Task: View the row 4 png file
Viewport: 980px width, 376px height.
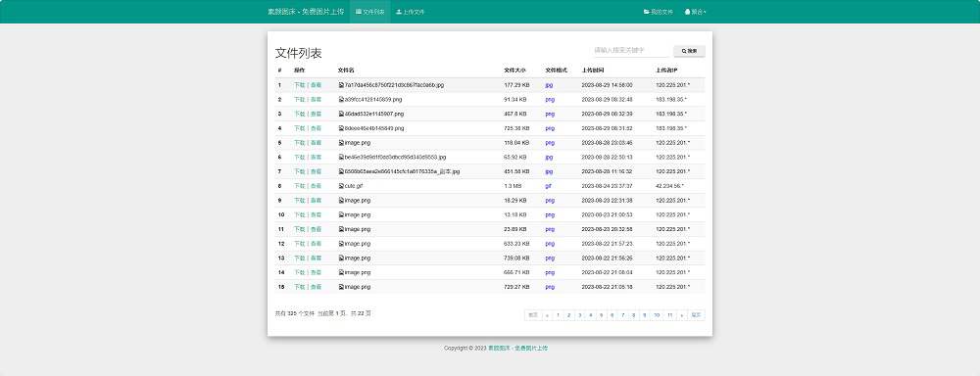Action: tap(317, 128)
